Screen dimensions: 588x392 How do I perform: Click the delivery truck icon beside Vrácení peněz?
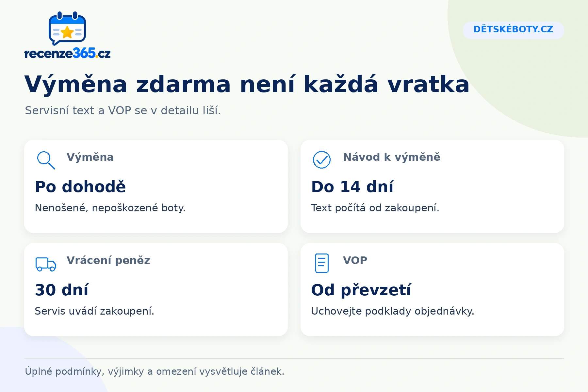point(46,264)
